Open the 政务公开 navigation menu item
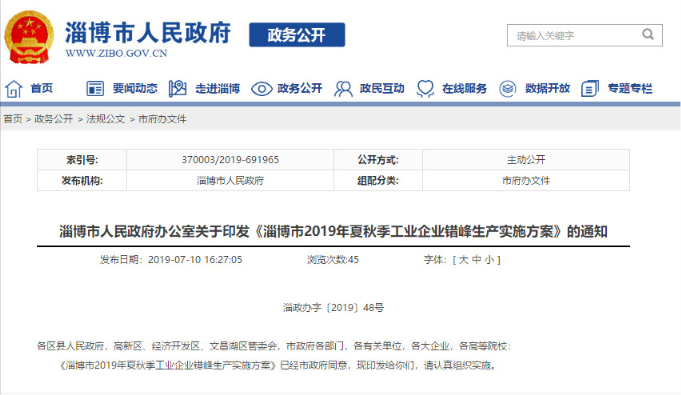Image resolution: width=681 pixels, height=395 pixels. [300, 89]
